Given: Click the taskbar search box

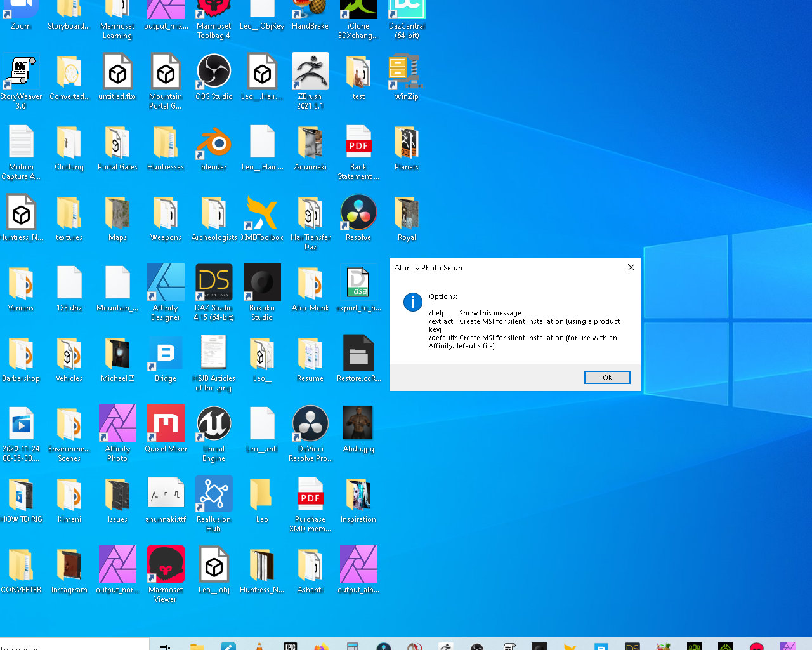Looking at the screenshot, I should pos(74,645).
